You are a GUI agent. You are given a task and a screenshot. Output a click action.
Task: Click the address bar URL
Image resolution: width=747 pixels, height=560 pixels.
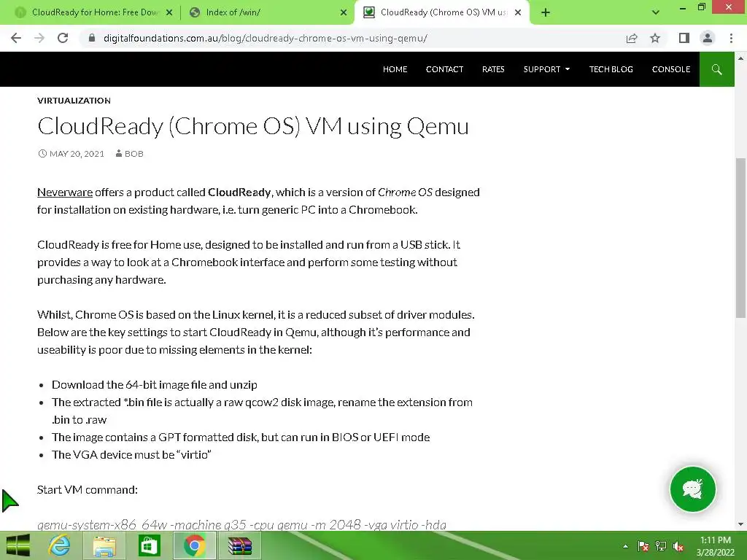[265, 38]
